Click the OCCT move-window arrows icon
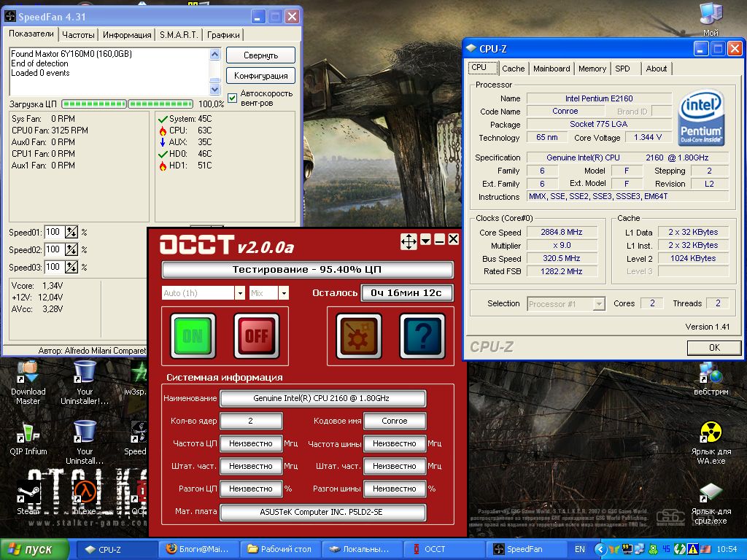The height and width of the screenshot is (560, 747). tap(409, 241)
